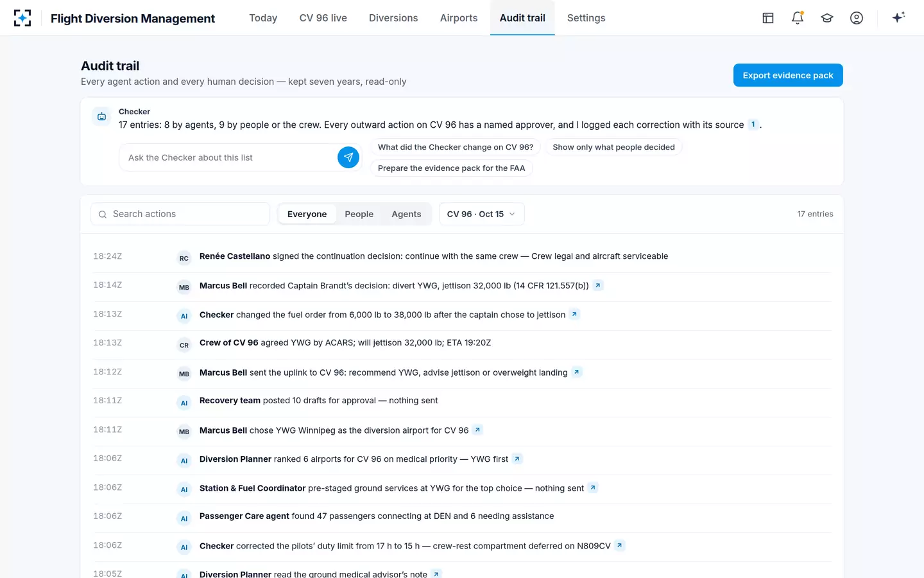
Task: Filter entries to People only
Action: (x=359, y=214)
